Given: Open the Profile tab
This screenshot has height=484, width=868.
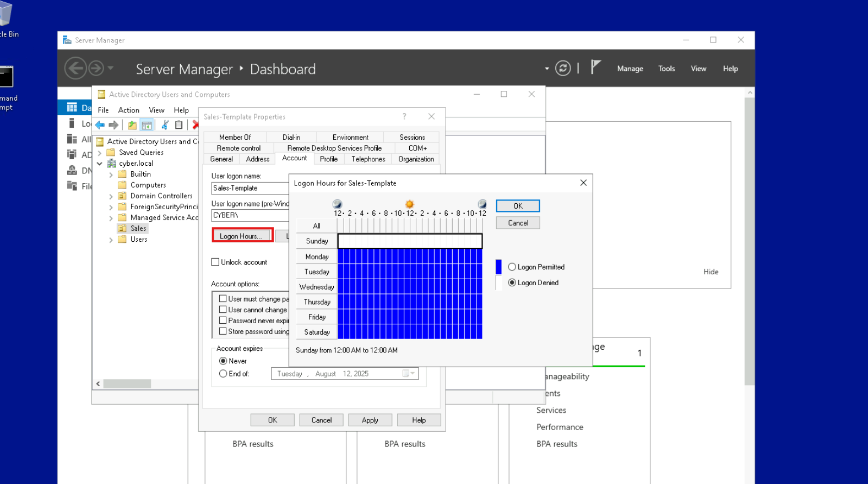Looking at the screenshot, I should [329, 159].
